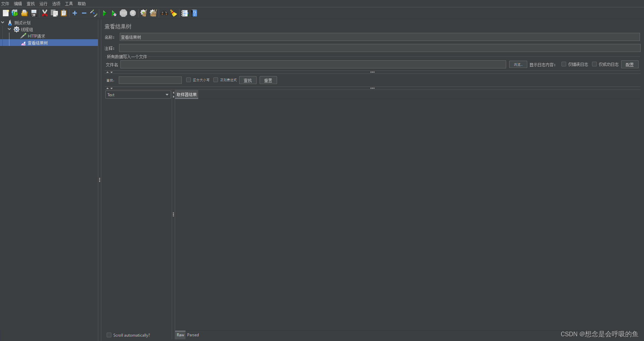Click the HTTP请求 pipette icon

(x=23, y=36)
